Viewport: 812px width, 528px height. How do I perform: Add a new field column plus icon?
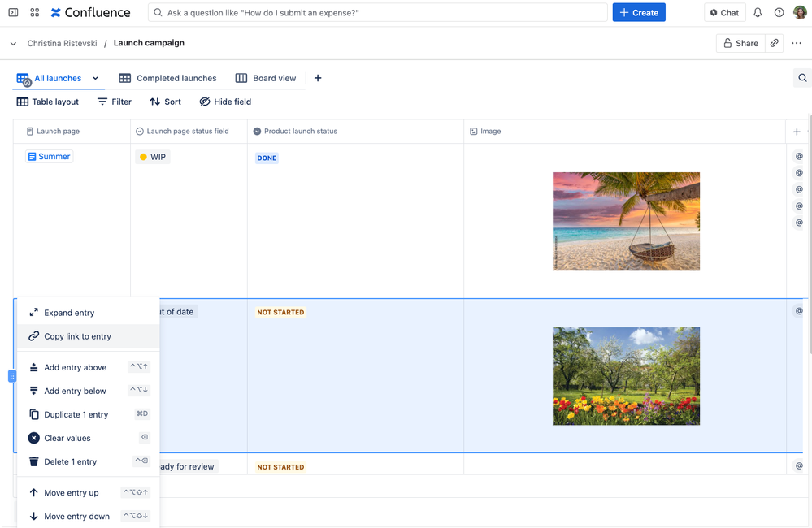coord(797,132)
